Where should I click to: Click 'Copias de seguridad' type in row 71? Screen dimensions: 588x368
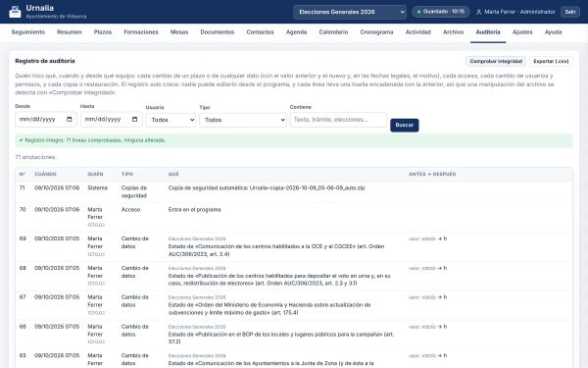134,192
